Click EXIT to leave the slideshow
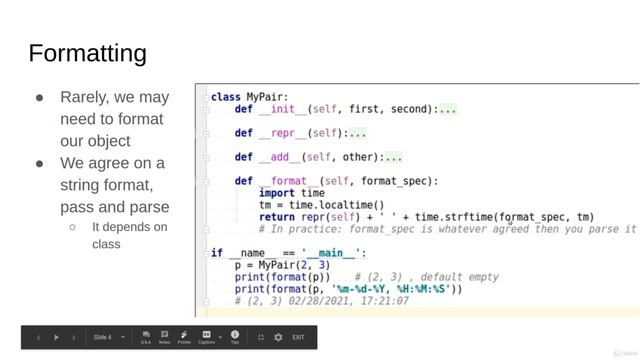 [298, 338]
